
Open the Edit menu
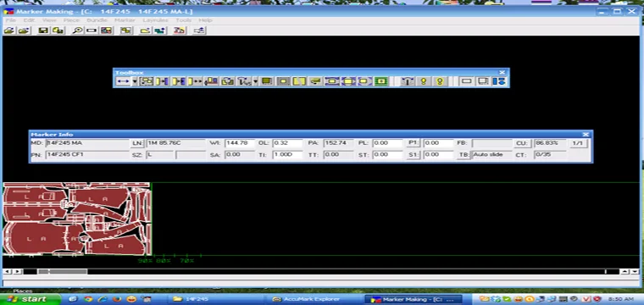[x=29, y=20]
